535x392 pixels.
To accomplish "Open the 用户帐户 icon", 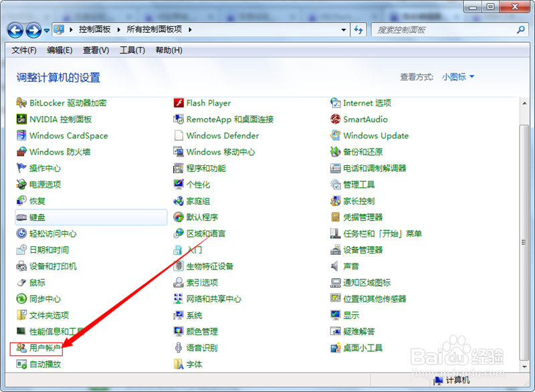I will click(x=21, y=348).
